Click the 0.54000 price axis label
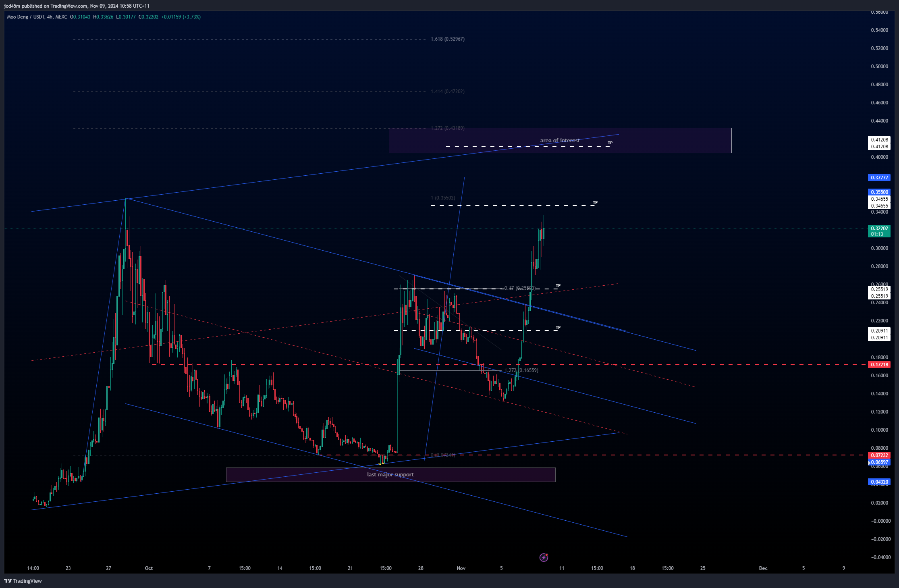This screenshot has width=899, height=588. point(879,30)
